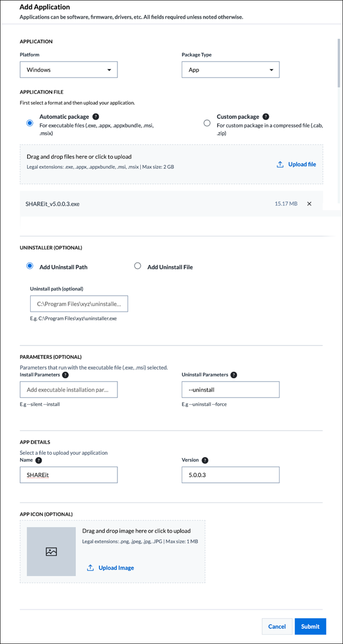Click the Version field help icon
Image resolution: width=343 pixels, height=644 pixels.
(205, 460)
